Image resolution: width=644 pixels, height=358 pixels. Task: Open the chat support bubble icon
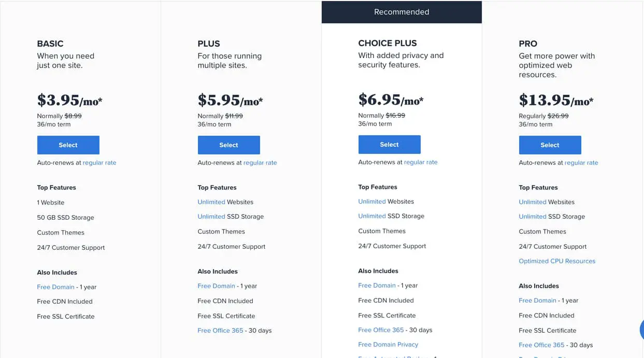pos(641,330)
